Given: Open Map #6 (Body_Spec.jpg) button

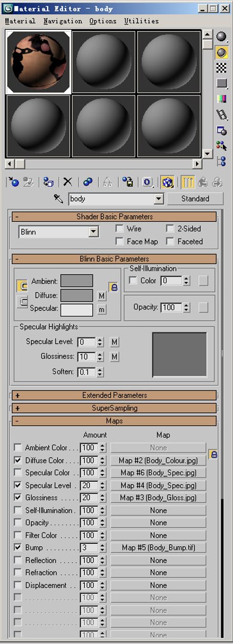Looking at the screenshot, I should 158,473.
